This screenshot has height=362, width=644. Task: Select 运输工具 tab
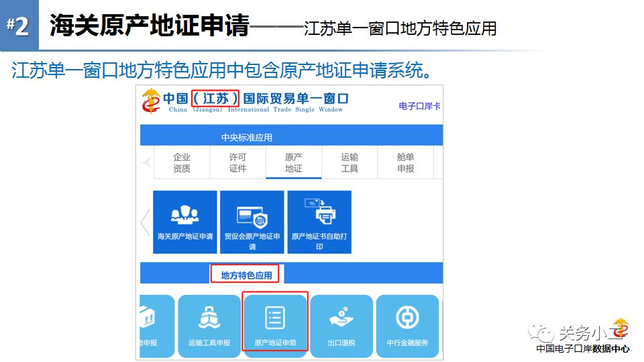tap(349, 162)
